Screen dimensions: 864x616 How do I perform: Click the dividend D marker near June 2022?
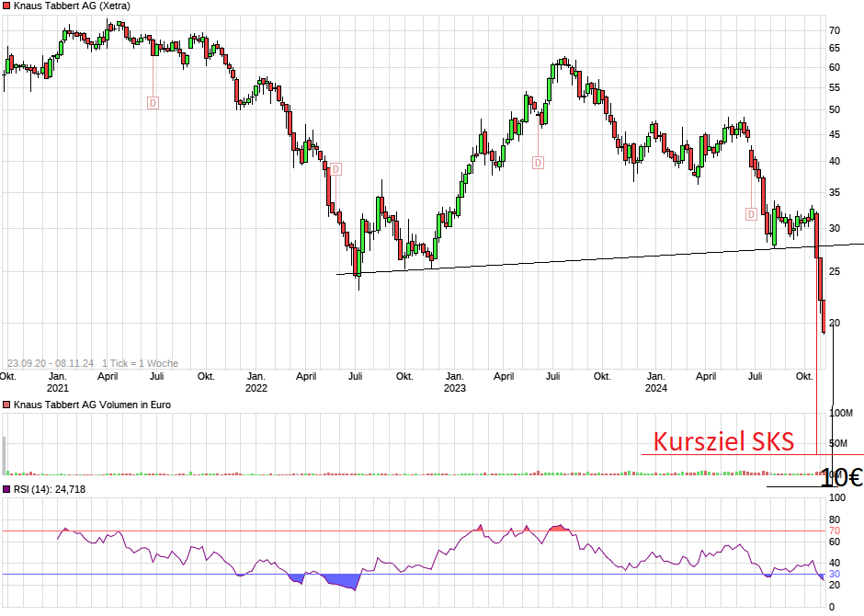click(x=336, y=169)
